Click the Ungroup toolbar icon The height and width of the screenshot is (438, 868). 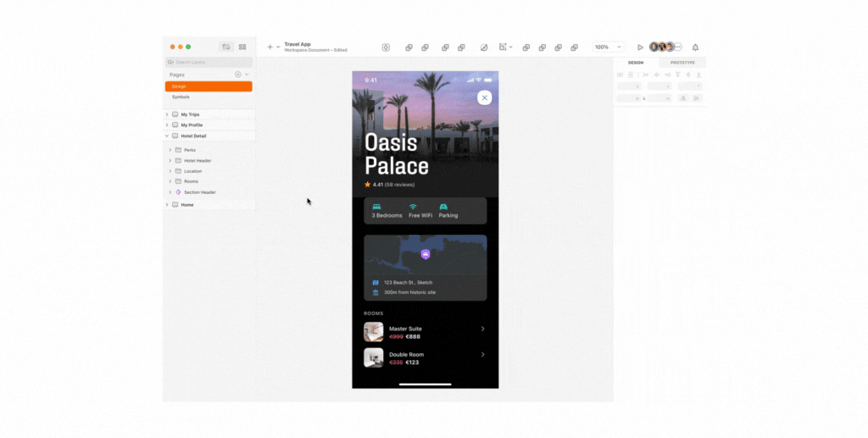tap(461, 47)
